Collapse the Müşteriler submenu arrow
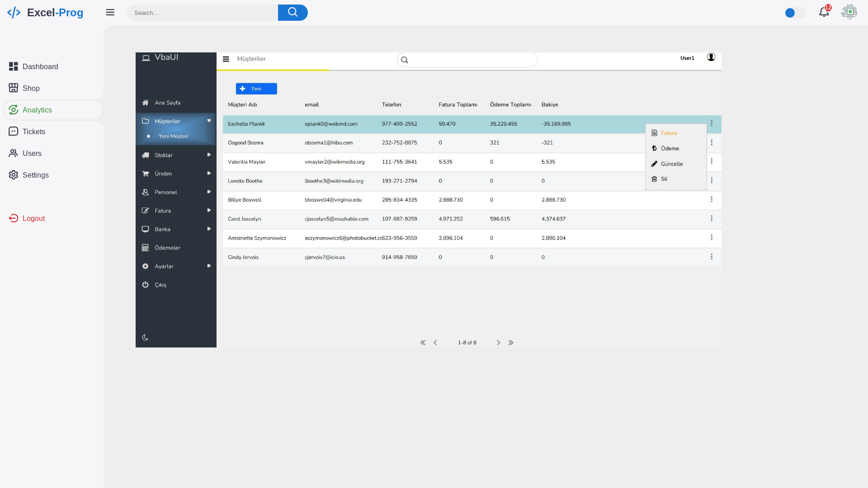Image resolution: width=868 pixels, height=488 pixels. click(209, 121)
